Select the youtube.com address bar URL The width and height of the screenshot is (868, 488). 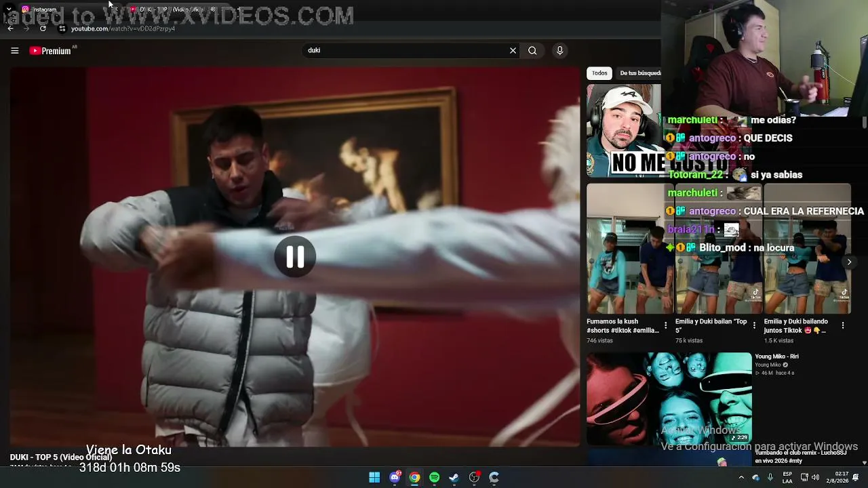(123, 28)
